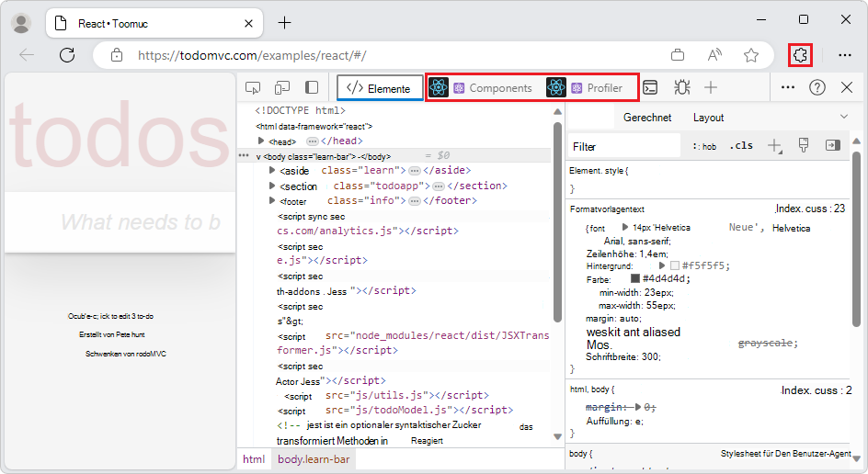Viewport: 868px width, 474px height.
Task: Add a new style rule plus icon
Action: 774,146
